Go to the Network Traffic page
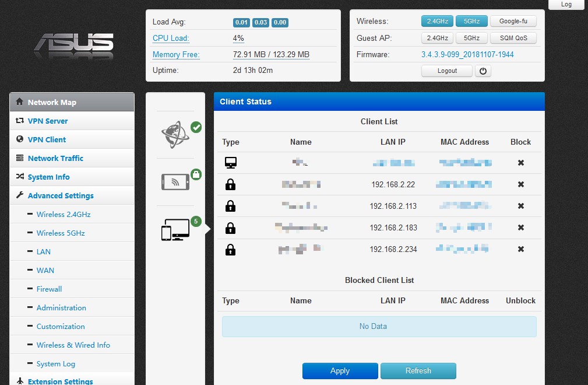This screenshot has height=385, width=588. click(x=55, y=158)
